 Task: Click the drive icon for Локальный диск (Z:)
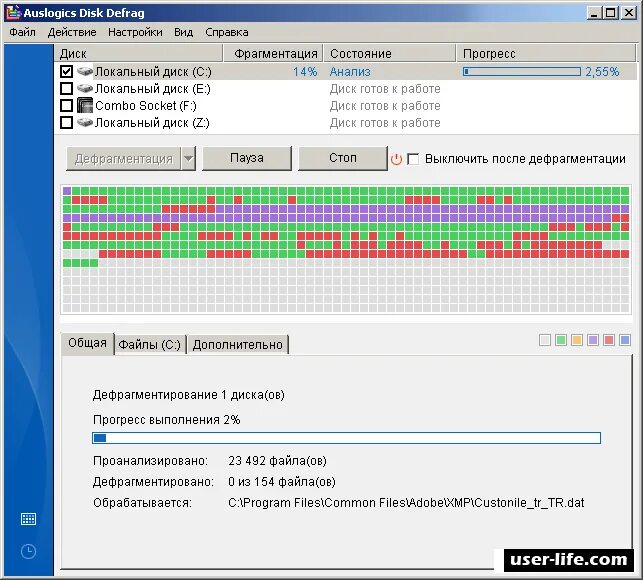coord(85,122)
